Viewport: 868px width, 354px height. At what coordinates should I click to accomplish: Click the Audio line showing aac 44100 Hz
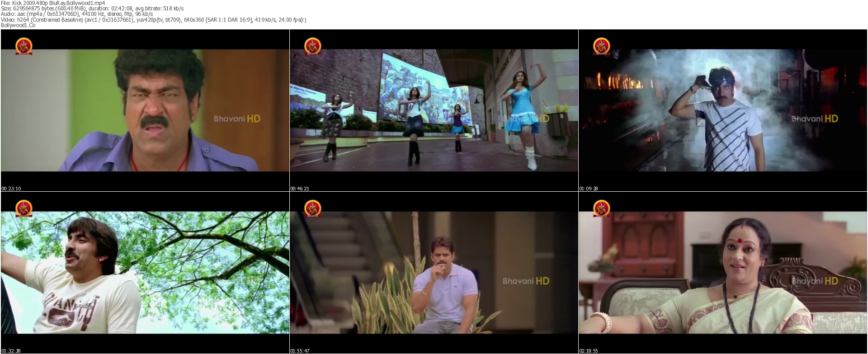77,14
